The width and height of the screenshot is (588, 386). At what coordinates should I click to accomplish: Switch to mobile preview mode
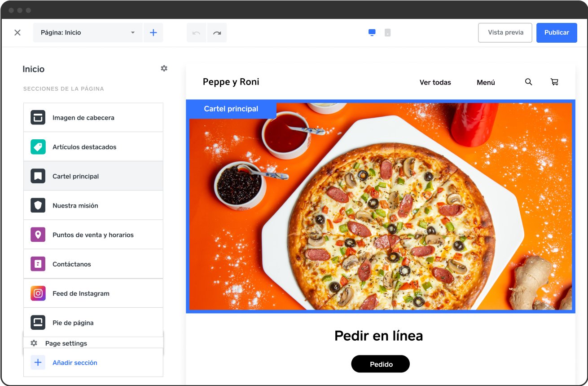[388, 32]
